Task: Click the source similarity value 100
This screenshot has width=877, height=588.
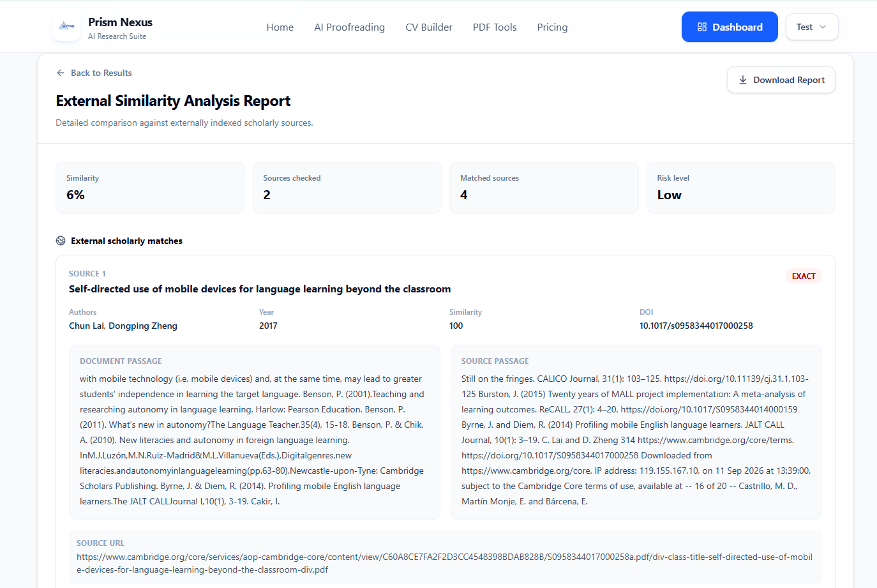Action: tap(456, 326)
